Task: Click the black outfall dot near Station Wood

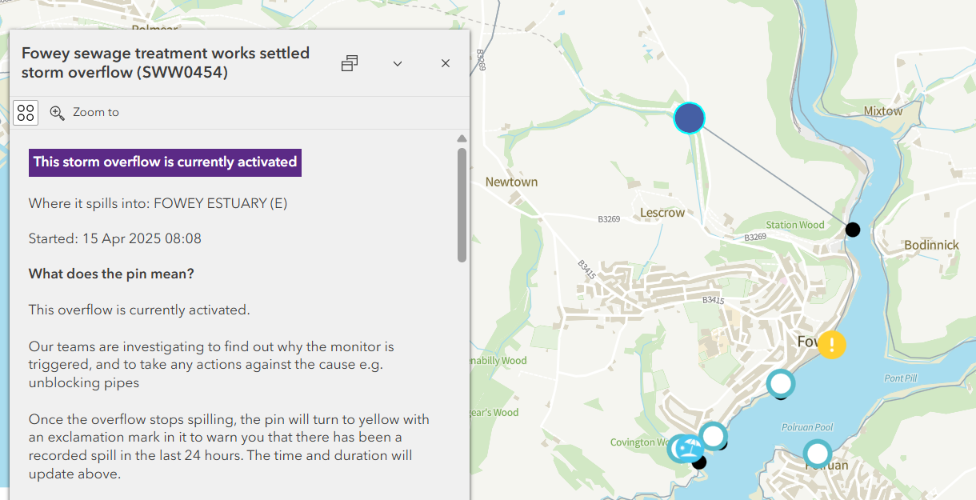Action: click(852, 230)
